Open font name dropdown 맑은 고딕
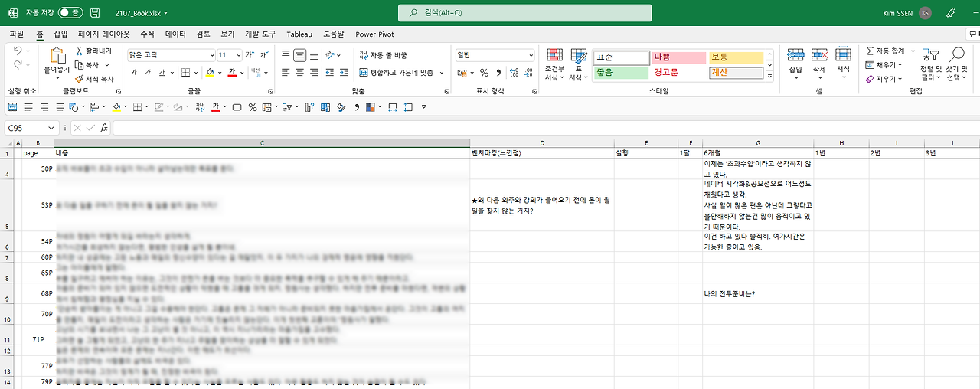980x389 pixels. coord(211,55)
